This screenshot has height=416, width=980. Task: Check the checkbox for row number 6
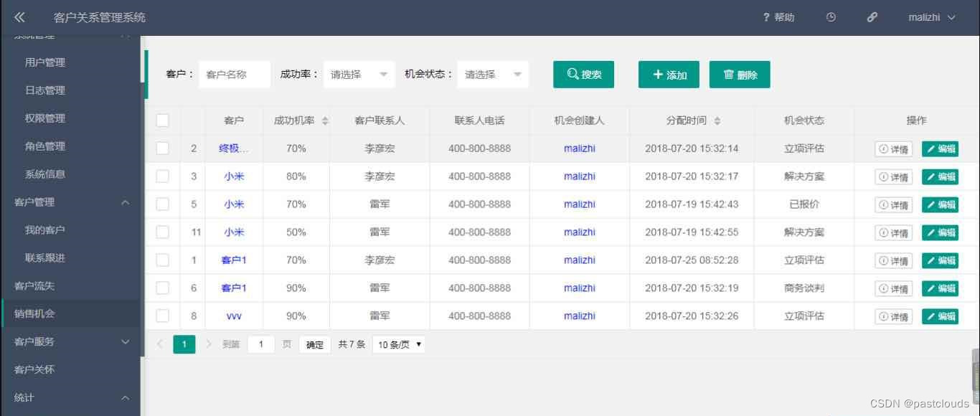coord(163,288)
